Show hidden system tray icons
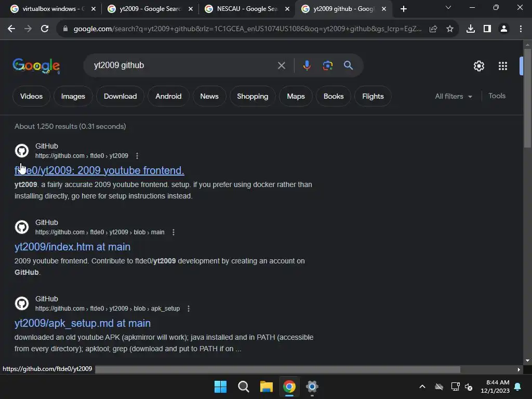This screenshot has height=399, width=532. point(422,387)
